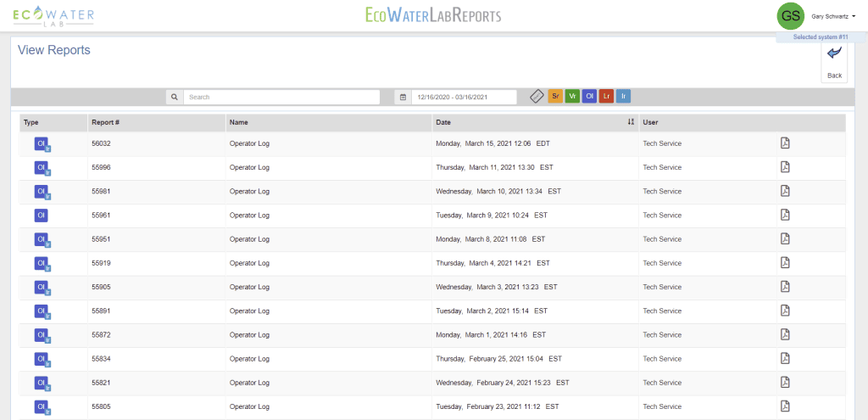Toggle the Vr report type filter

click(x=572, y=97)
